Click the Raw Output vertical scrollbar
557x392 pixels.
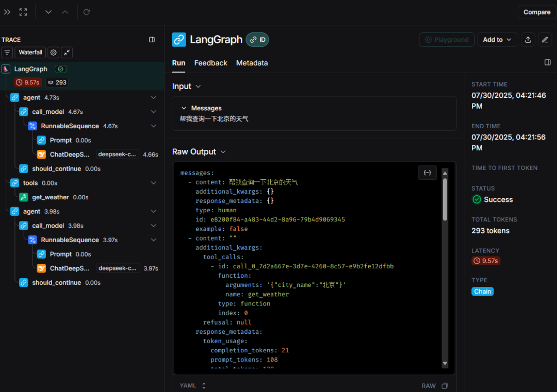coord(445,201)
